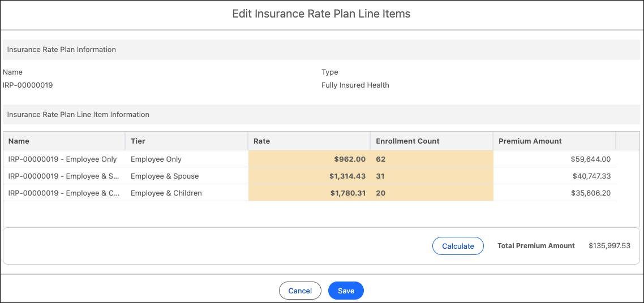The height and width of the screenshot is (303, 644).
Task: Change enrollment count of 31
Action: tap(431, 176)
